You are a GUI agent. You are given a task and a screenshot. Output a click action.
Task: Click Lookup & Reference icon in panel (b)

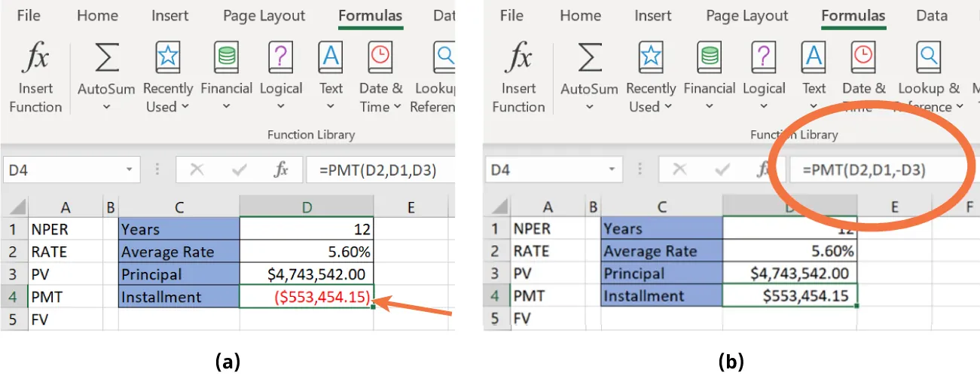coord(929,59)
